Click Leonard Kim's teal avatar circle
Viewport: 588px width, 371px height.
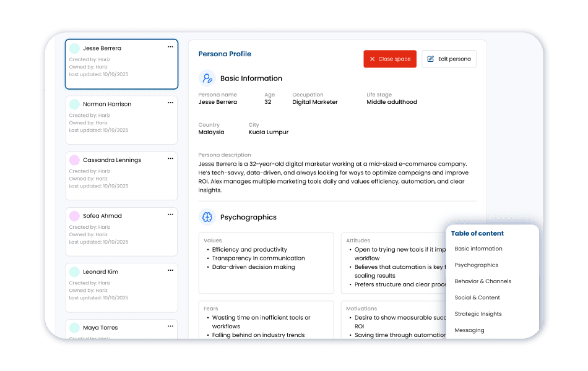tap(75, 271)
